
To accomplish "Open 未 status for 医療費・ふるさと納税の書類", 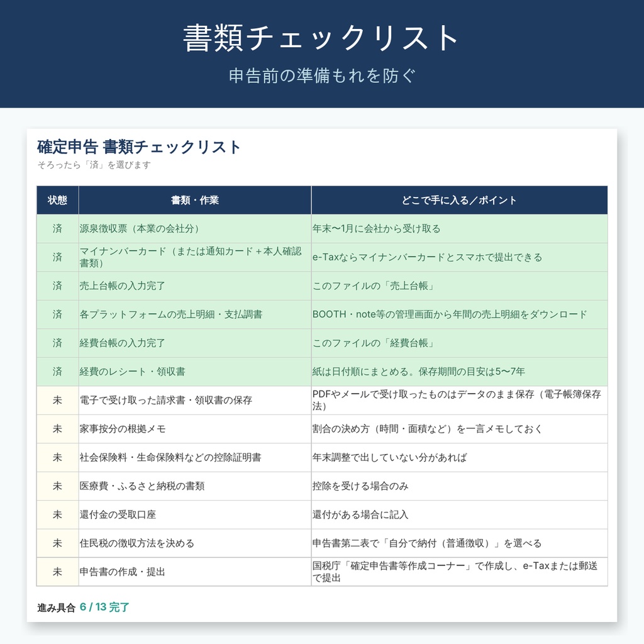I will click(57, 486).
